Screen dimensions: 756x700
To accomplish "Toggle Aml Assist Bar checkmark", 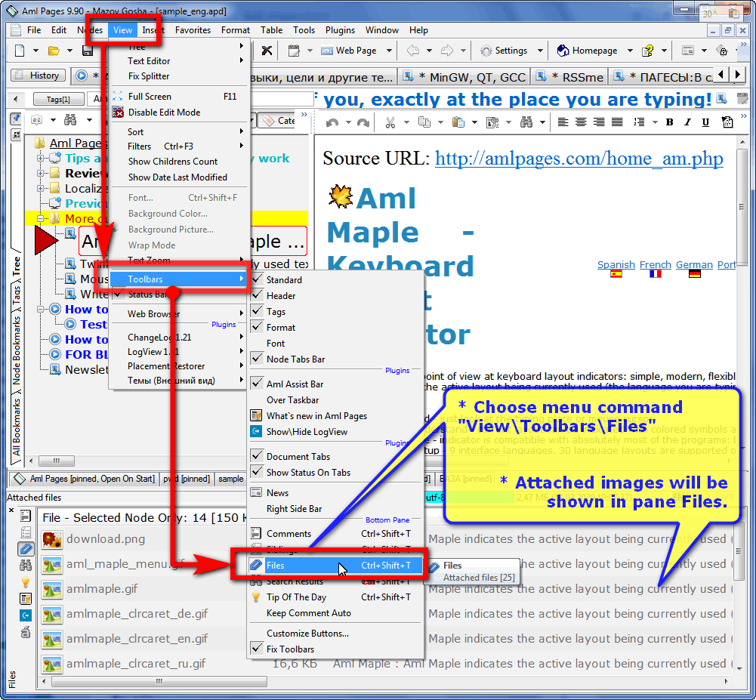I will (257, 384).
